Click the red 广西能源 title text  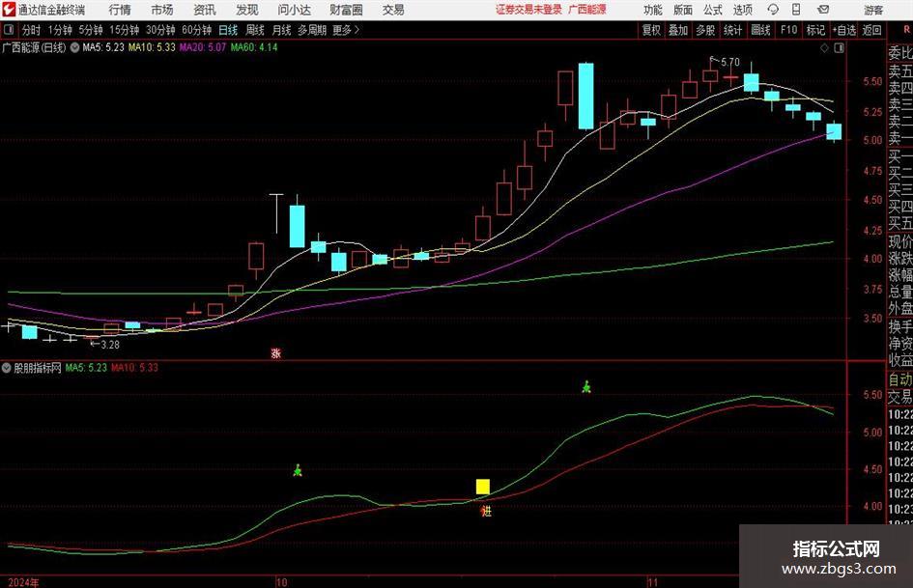tap(587, 10)
